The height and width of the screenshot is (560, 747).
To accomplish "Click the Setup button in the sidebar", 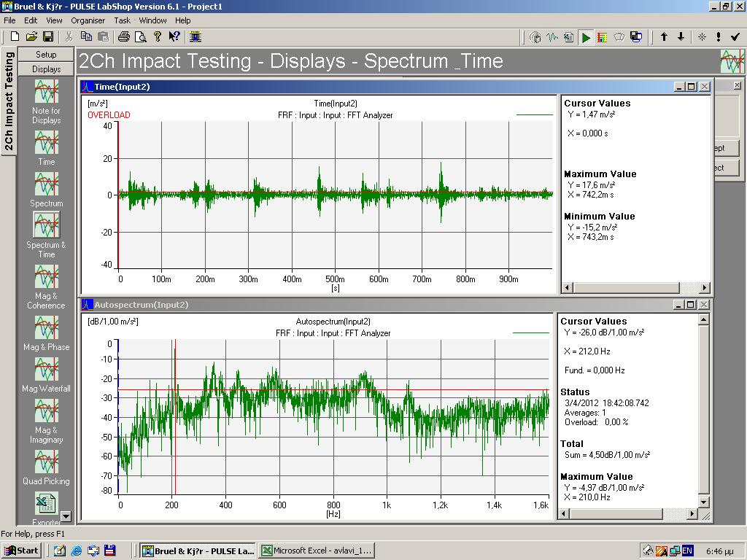I will 46,54.
